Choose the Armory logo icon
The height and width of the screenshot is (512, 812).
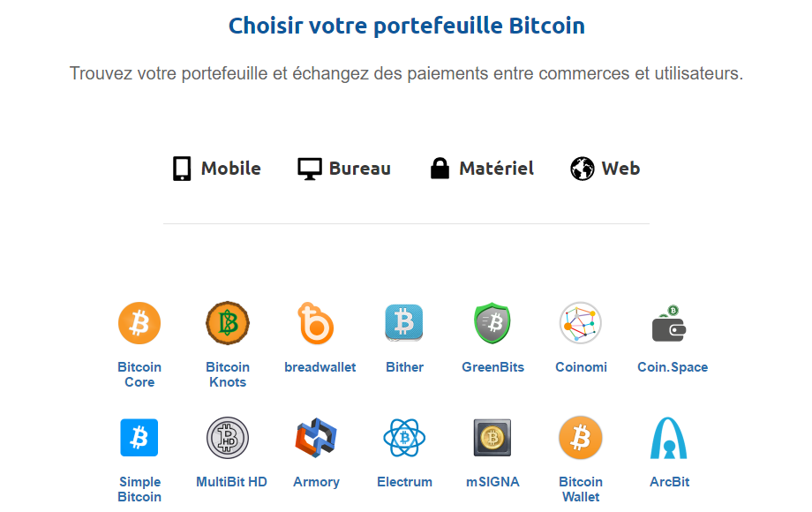[316, 438]
